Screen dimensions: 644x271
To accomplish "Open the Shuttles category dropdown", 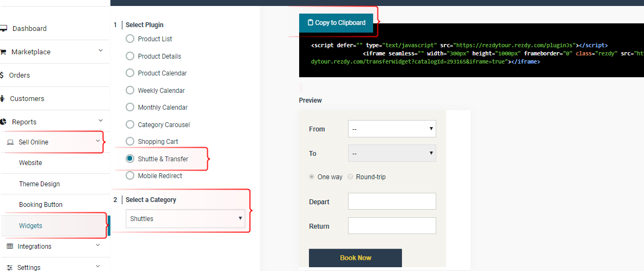I will pos(185,218).
